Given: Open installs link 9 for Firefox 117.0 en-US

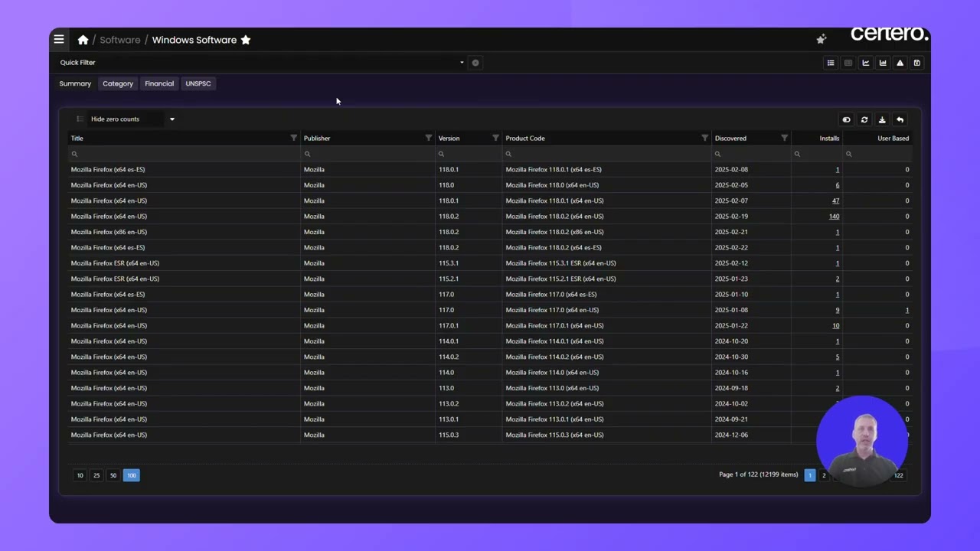Looking at the screenshot, I should 837,310.
